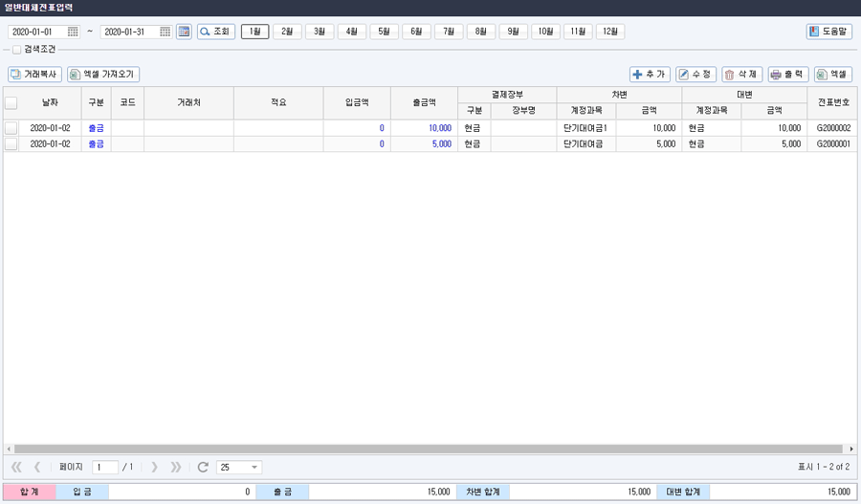The width and height of the screenshot is (861, 504).
Task: Click the scrollbar right arrow
Action: pyautogui.click(x=851, y=449)
